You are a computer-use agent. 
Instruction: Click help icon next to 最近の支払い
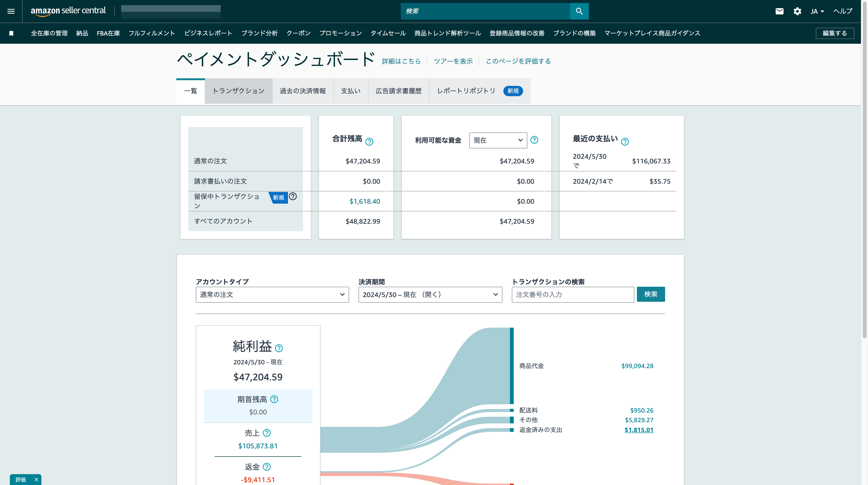(625, 142)
